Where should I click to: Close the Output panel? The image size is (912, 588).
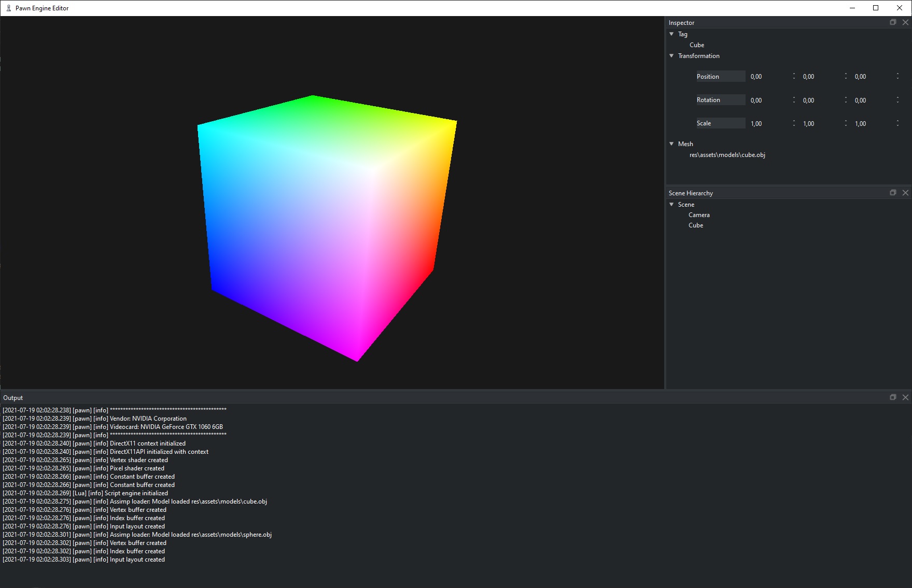905,397
